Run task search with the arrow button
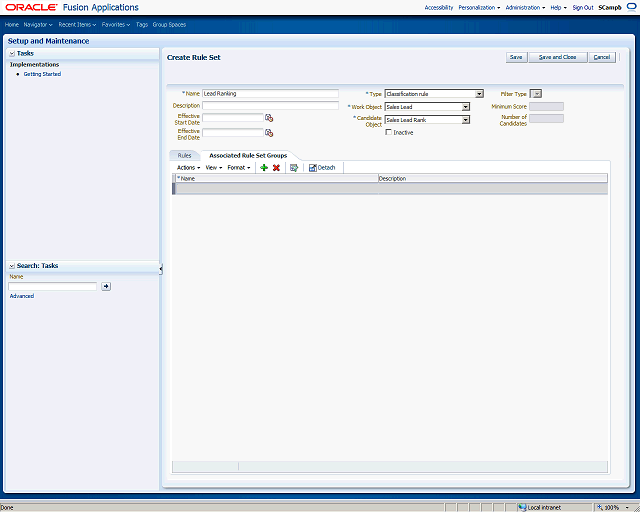The height and width of the screenshot is (512, 640). tap(106, 286)
